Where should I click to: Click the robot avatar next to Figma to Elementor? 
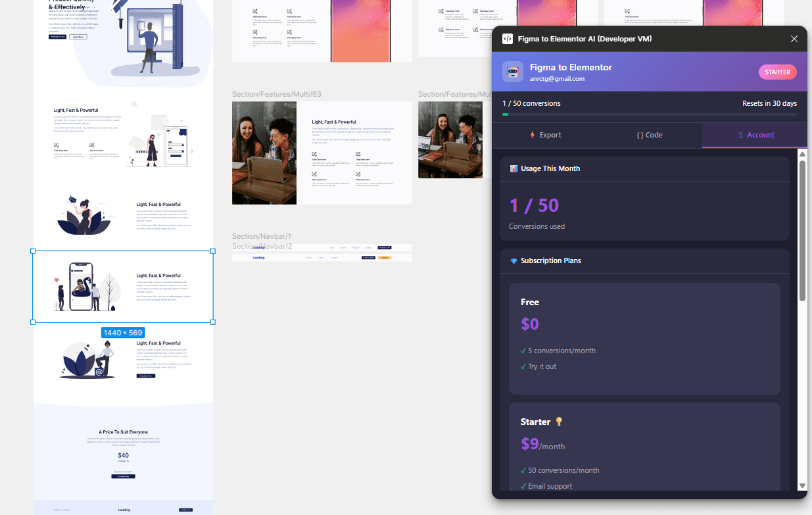click(x=512, y=72)
